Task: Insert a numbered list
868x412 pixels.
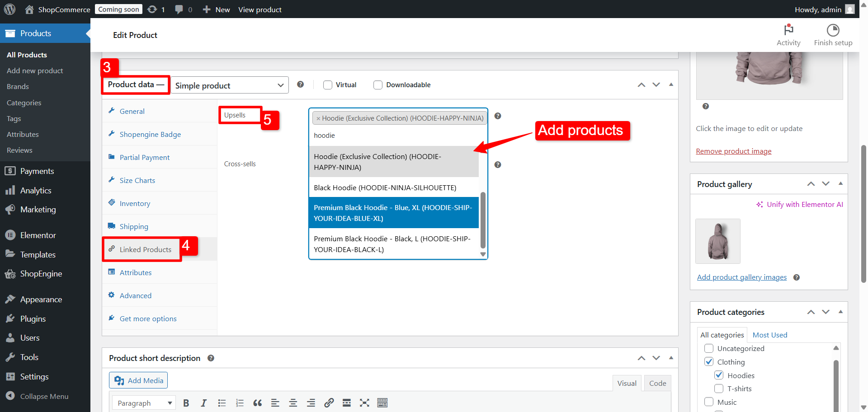Action: point(240,403)
